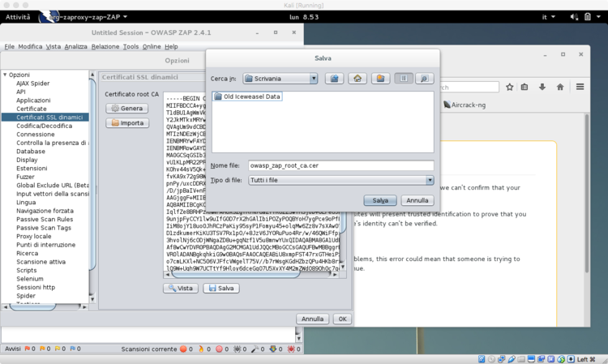Click the Firefox bookmark star icon
Viewport: 608px width, 364px height.
pos(509,87)
